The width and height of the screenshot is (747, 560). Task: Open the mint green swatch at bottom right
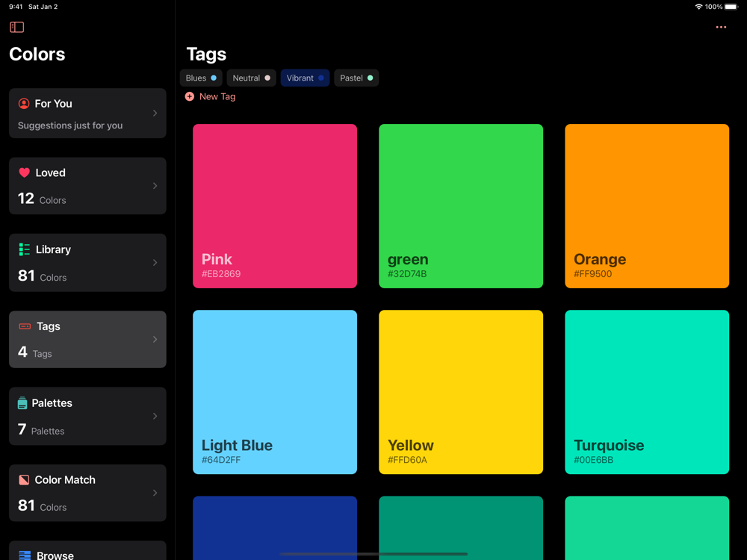point(647,528)
